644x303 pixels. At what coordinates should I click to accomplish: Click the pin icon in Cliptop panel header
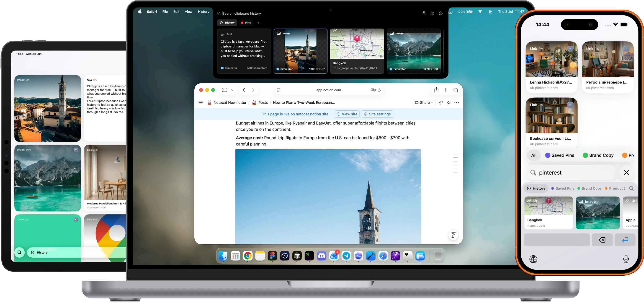tap(424, 13)
